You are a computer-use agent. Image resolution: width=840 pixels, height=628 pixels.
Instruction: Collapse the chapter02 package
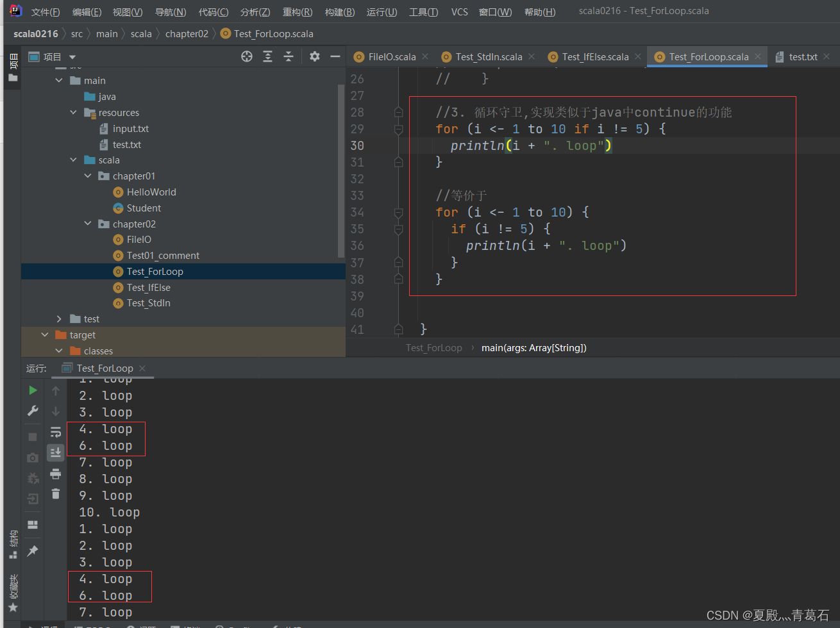[88, 224]
